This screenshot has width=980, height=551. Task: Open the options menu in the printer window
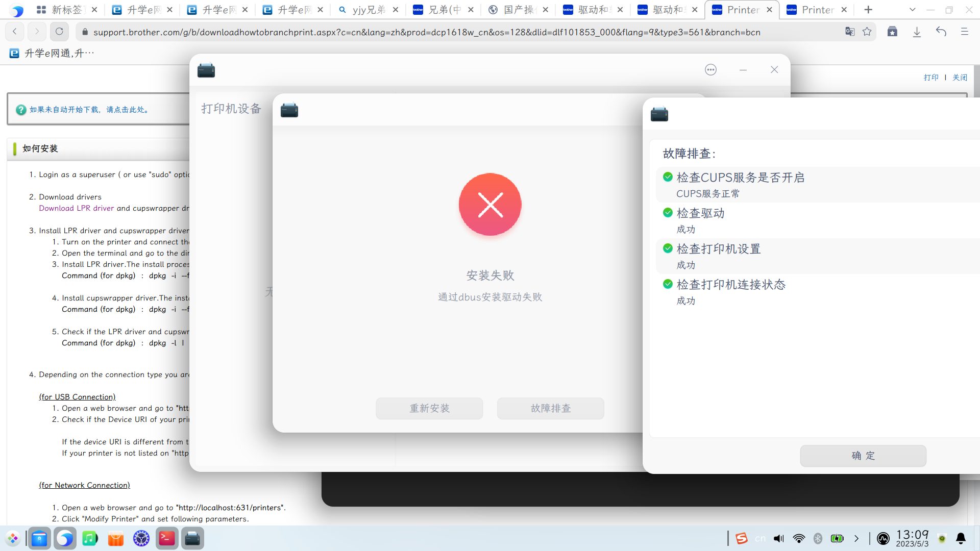[710, 70]
